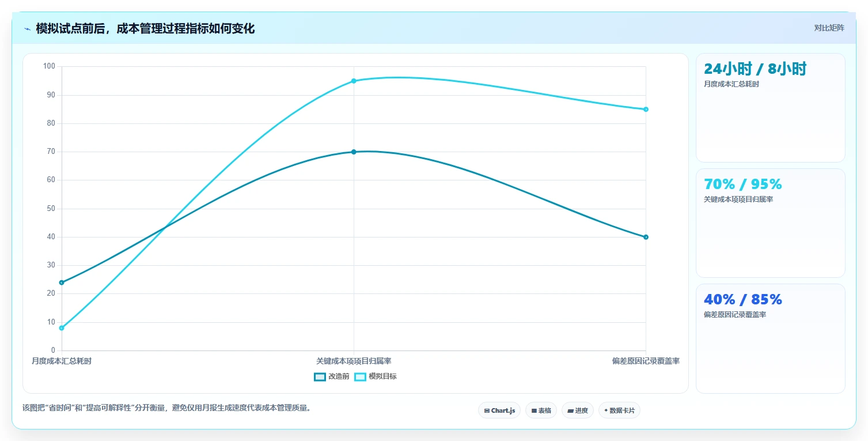868x441 pixels.
Task: Click the 对比矩阵 label in header
Action: pyautogui.click(x=829, y=28)
